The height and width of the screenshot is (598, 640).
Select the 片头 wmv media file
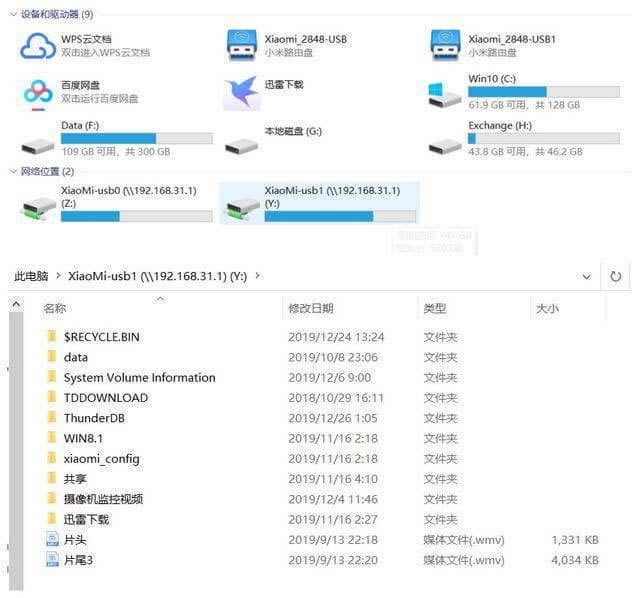click(x=75, y=540)
